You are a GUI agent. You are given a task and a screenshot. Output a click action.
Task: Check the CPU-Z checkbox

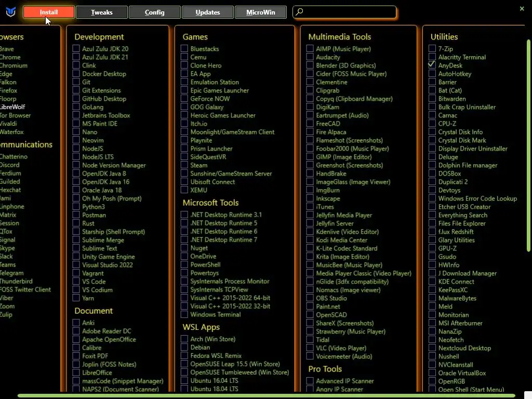point(432,124)
